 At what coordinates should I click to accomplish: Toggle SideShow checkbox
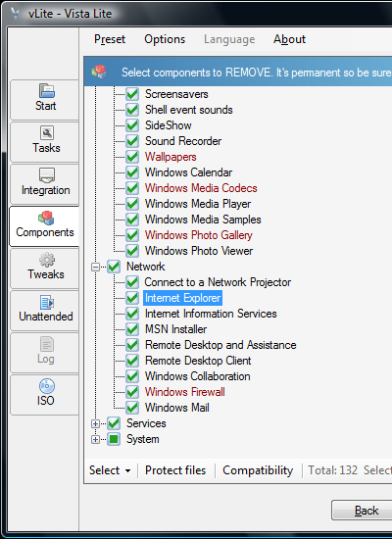132,125
